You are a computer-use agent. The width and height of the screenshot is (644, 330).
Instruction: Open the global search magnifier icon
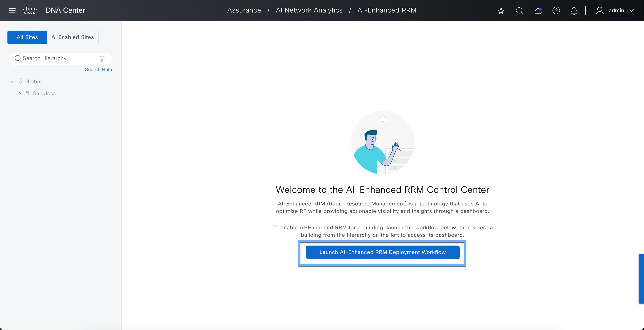pyautogui.click(x=519, y=10)
